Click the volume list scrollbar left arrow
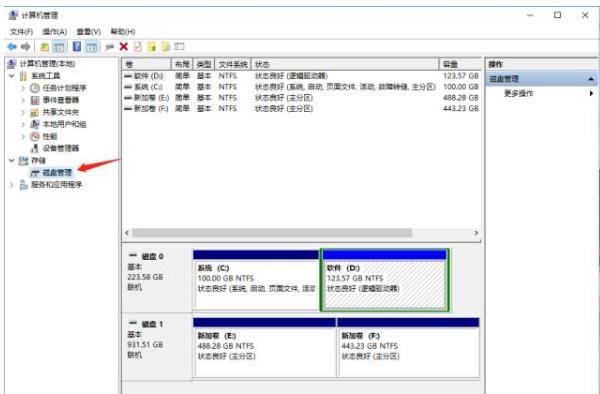The width and height of the screenshot is (600, 394). coord(127,233)
